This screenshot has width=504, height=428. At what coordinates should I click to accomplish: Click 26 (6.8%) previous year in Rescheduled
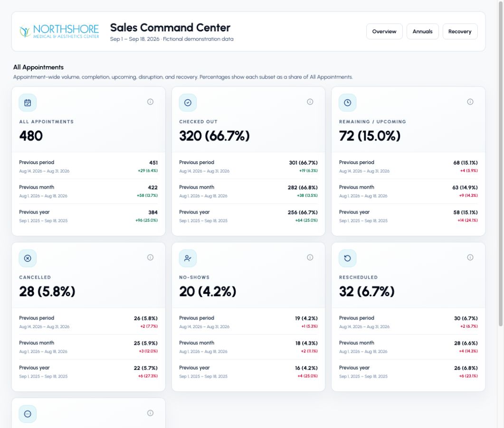tap(466, 368)
